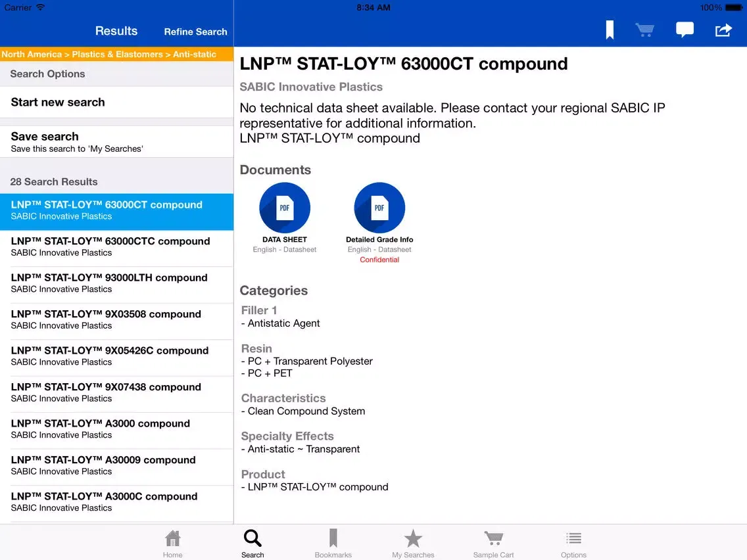Tap the share arrow icon

point(723,30)
